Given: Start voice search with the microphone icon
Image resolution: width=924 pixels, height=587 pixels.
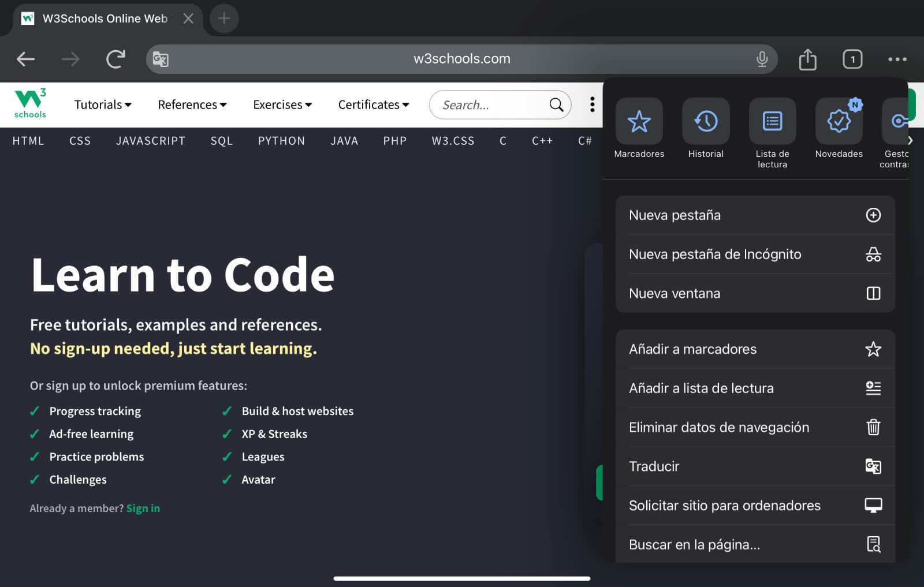Looking at the screenshot, I should [762, 59].
